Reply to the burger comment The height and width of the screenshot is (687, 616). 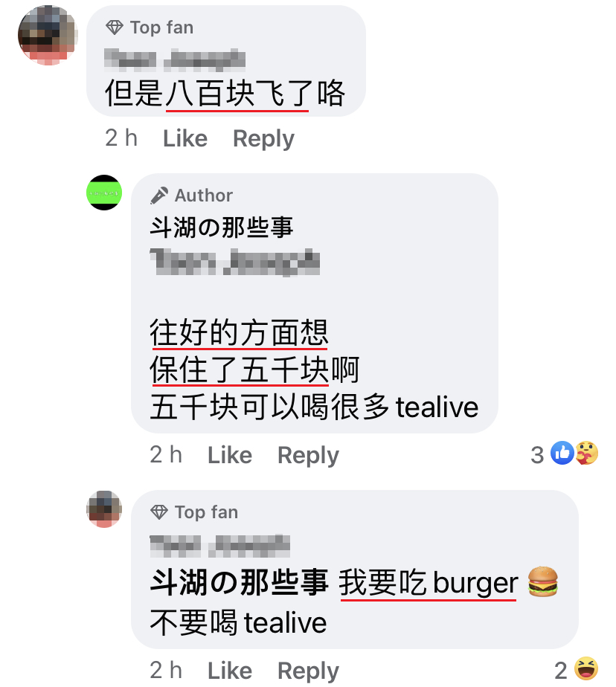(x=308, y=671)
